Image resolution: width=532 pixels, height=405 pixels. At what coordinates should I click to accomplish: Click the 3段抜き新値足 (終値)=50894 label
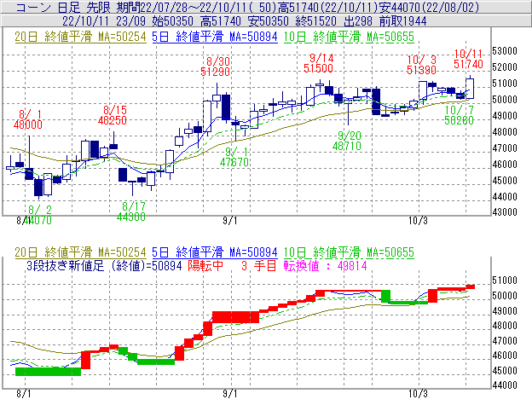point(105,265)
